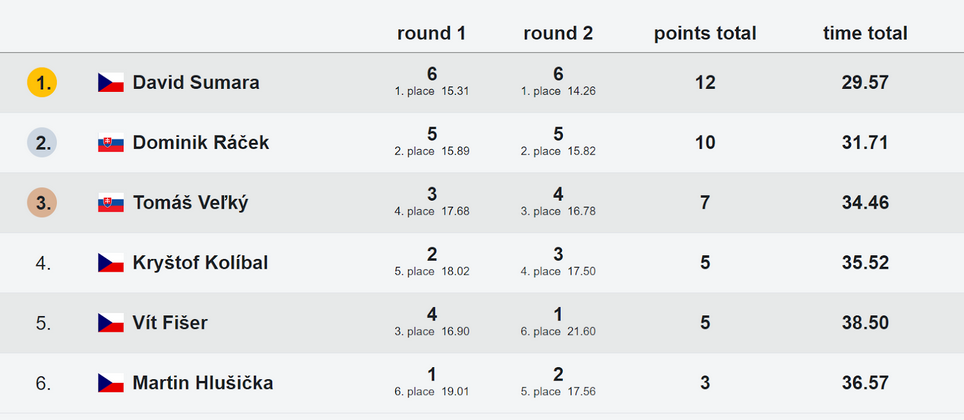The width and height of the screenshot is (964, 420).
Task: Click Czech flag beside Martin Hlušička
Action: (111, 383)
